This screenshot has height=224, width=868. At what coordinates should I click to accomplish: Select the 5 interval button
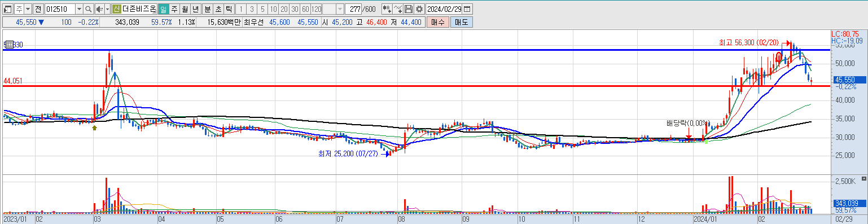262,9
